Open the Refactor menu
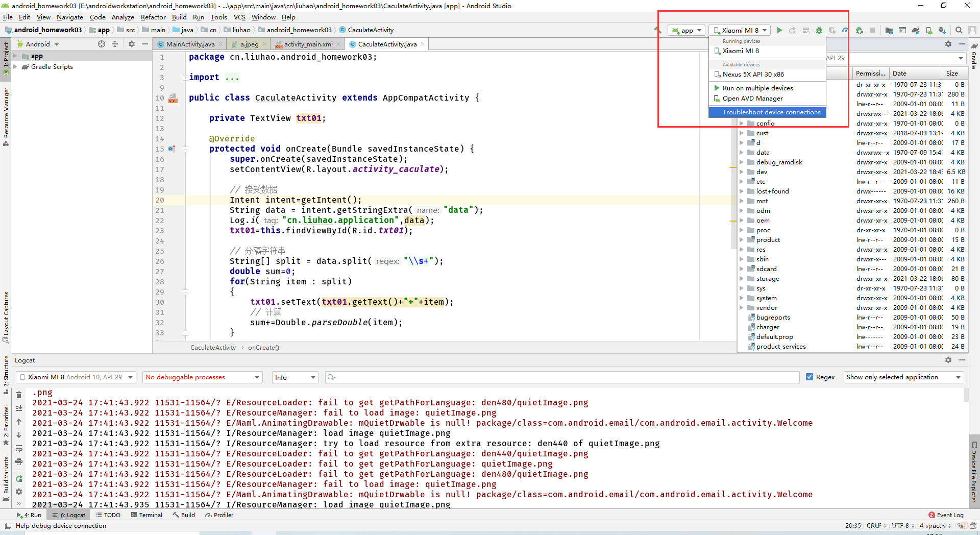 click(153, 17)
